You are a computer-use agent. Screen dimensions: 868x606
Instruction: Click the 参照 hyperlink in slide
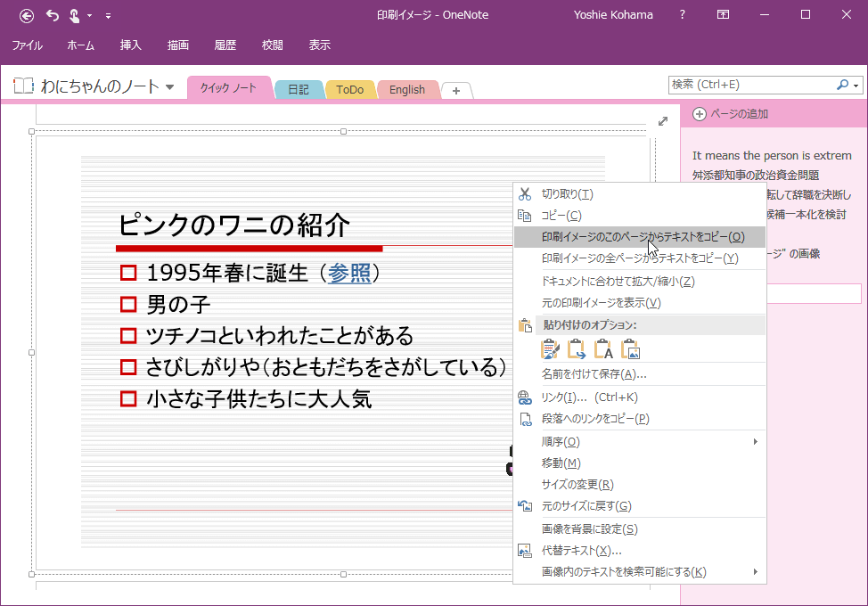click(x=348, y=273)
